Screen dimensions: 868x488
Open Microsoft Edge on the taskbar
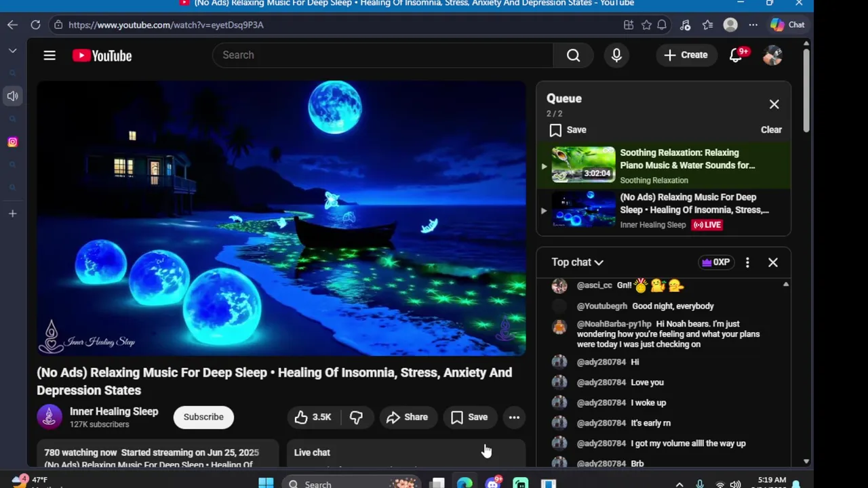pyautogui.click(x=465, y=483)
